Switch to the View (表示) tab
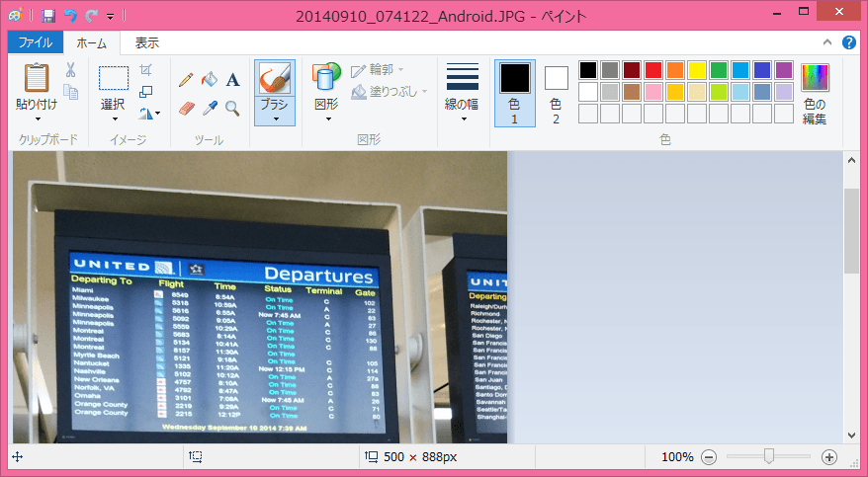Image resolution: width=868 pixels, height=477 pixels. (x=147, y=42)
